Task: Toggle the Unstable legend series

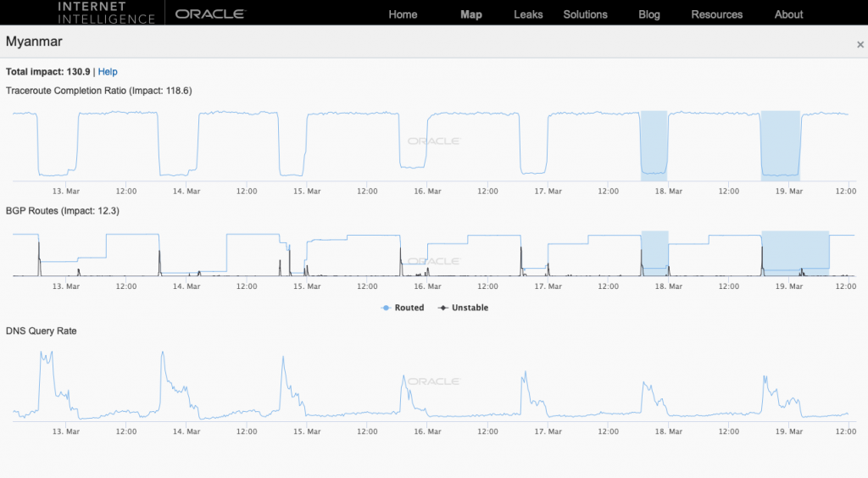Action: point(463,308)
